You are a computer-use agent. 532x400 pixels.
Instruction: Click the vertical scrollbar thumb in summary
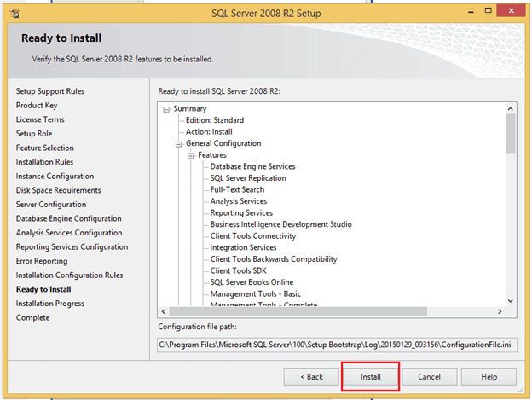pyautogui.click(x=510, y=133)
